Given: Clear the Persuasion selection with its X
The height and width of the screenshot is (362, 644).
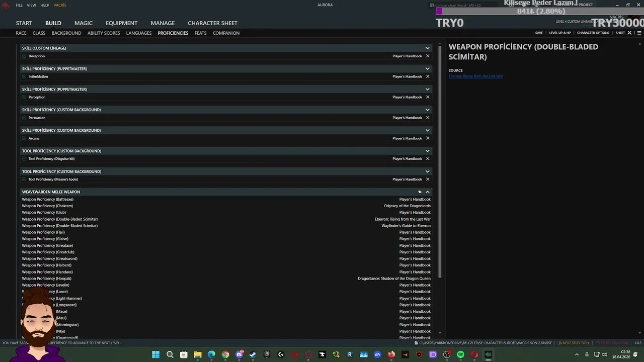Looking at the screenshot, I should coord(428,118).
